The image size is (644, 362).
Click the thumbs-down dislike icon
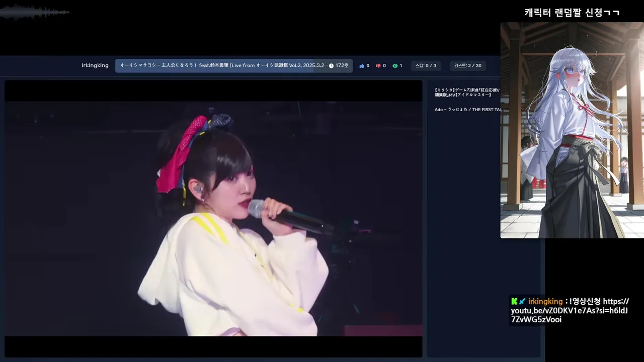point(378,66)
